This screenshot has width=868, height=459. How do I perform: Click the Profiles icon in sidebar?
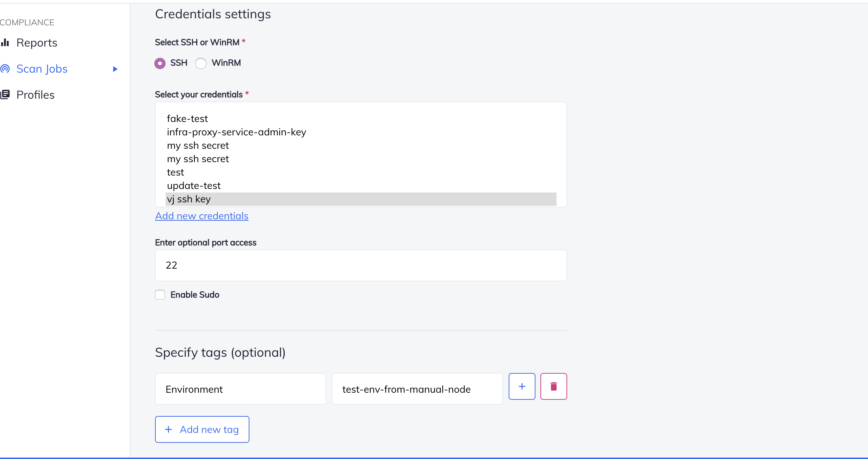point(6,94)
